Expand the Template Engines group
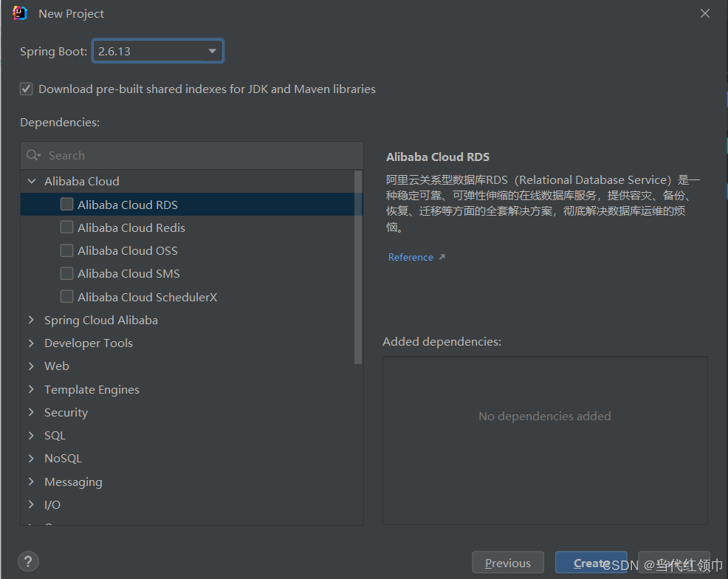 point(32,389)
